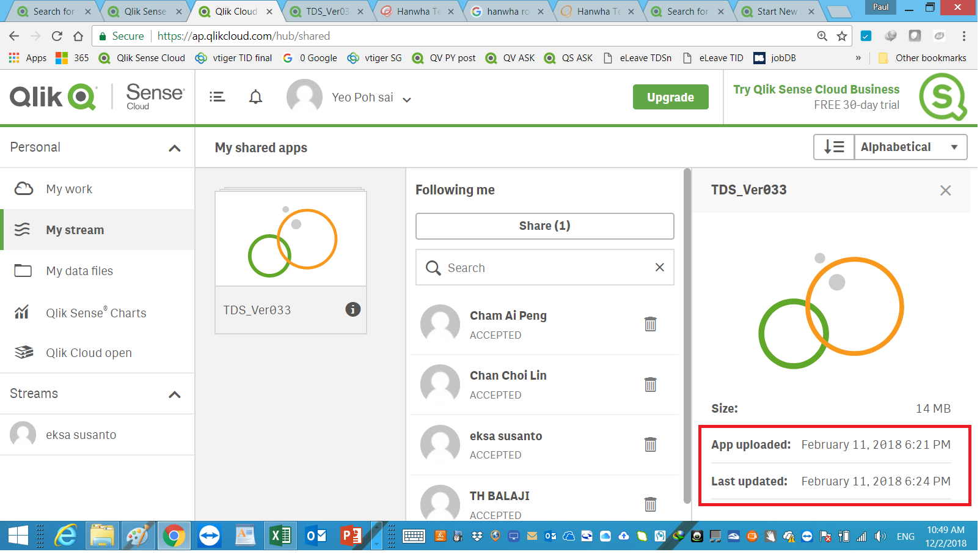Open File Explorer from the taskbar
Viewport: 980px width, 560px height.
[102, 536]
